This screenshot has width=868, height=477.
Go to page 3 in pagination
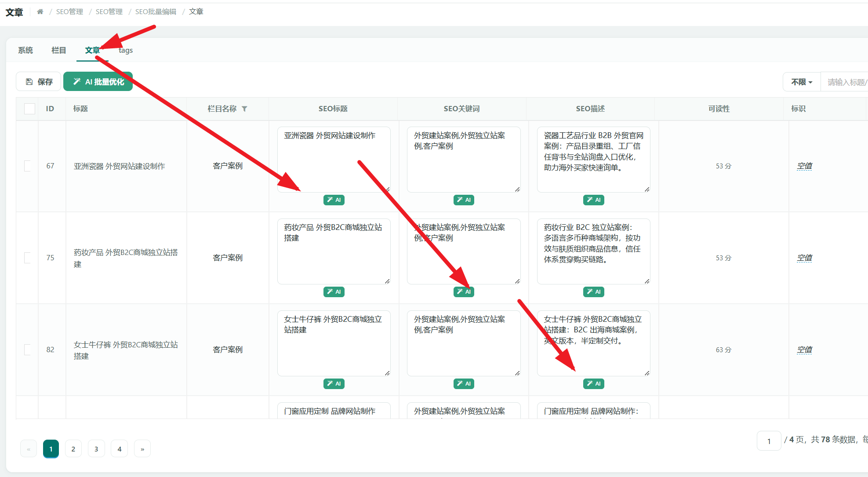pyautogui.click(x=96, y=449)
